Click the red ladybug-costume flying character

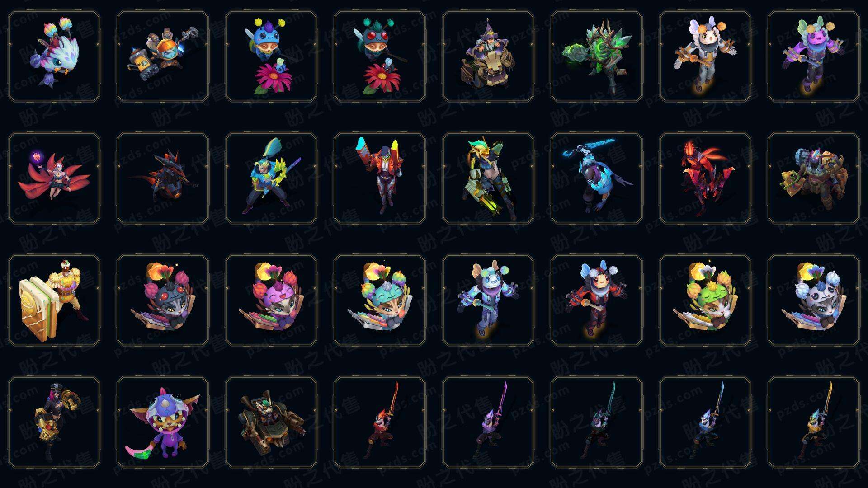pyautogui.click(x=597, y=300)
